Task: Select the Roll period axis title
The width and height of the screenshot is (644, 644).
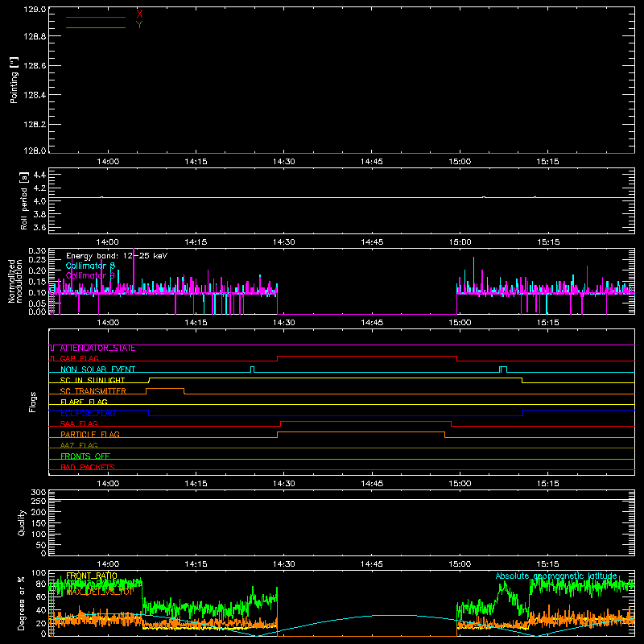Action: 23,200
